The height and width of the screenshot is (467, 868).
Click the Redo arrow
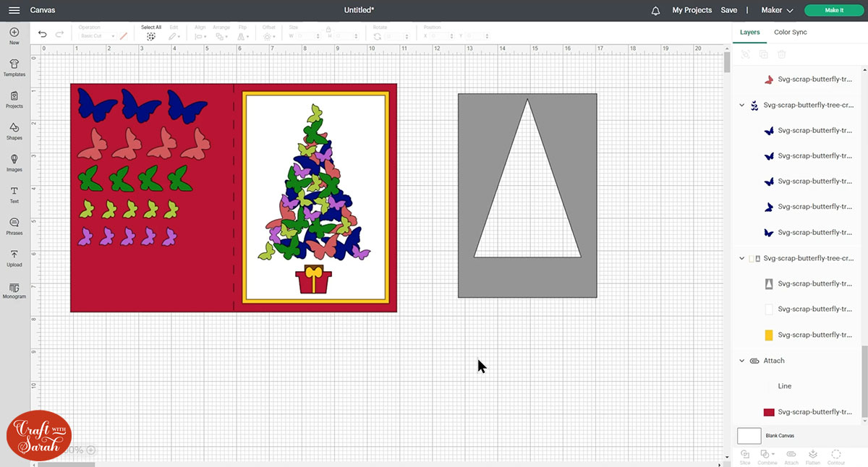point(59,34)
